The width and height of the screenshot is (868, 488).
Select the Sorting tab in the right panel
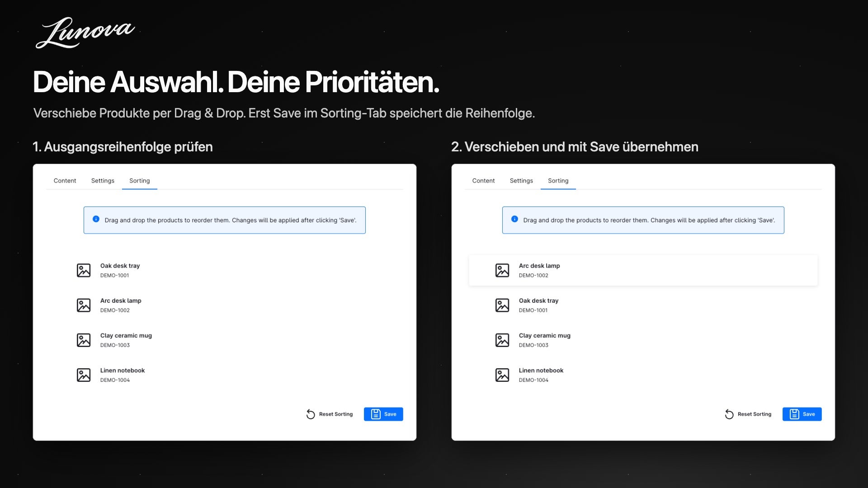pyautogui.click(x=558, y=181)
